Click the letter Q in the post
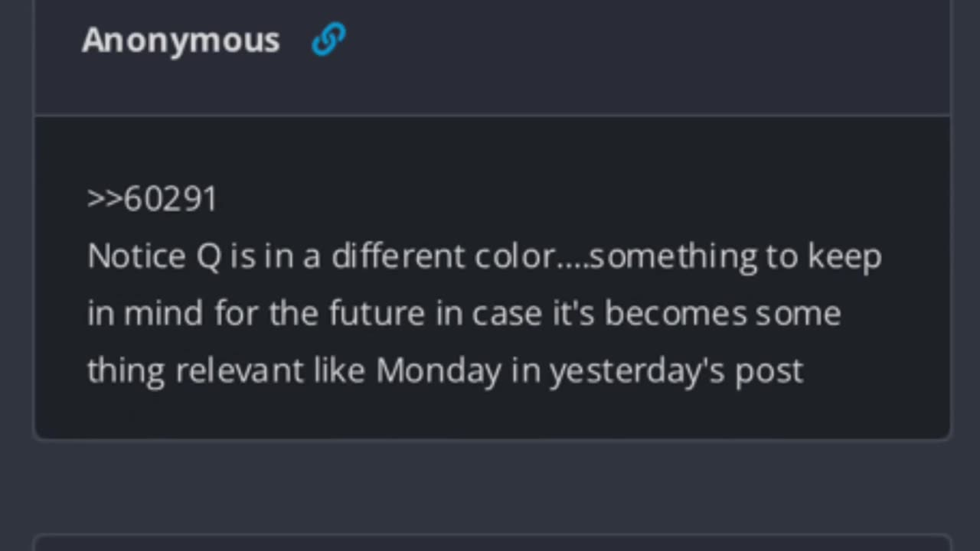 click(208, 256)
